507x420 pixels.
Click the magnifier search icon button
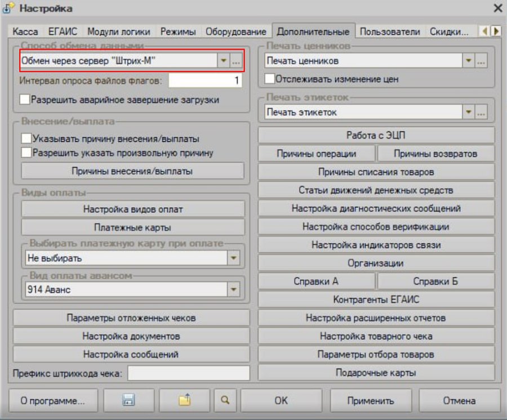tap(225, 400)
